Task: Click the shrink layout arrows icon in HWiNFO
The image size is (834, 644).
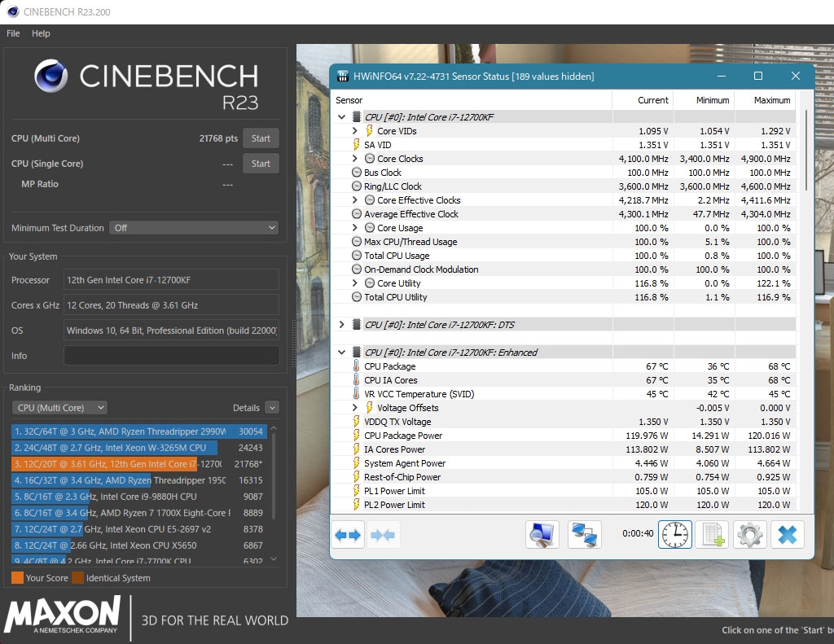Action: click(x=383, y=534)
